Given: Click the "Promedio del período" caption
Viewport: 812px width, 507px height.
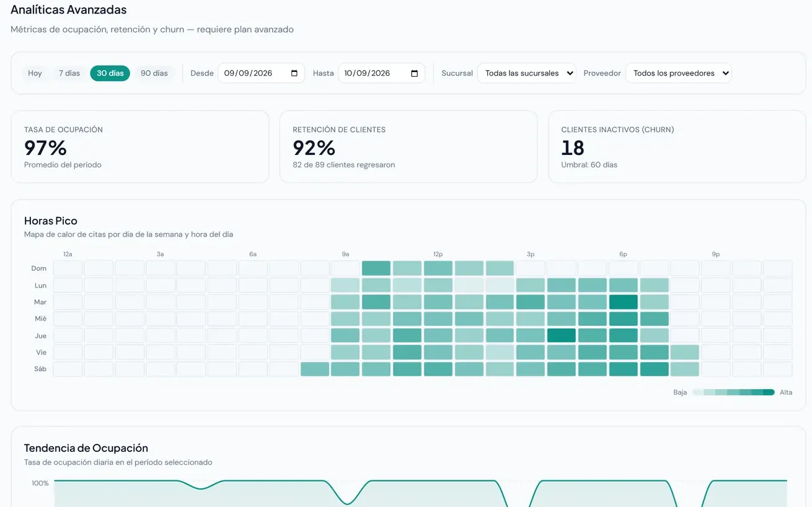Looking at the screenshot, I should (63, 165).
